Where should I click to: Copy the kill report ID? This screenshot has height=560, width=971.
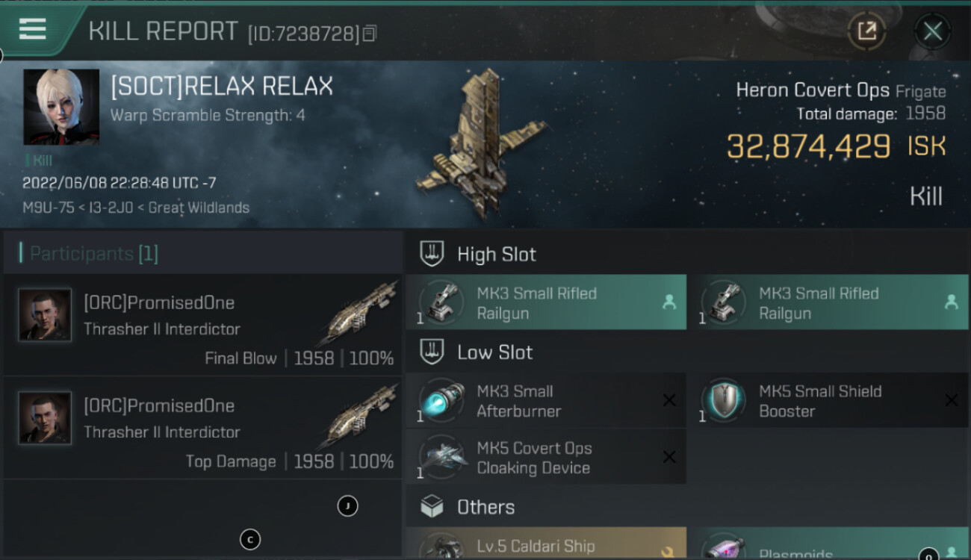[x=370, y=33]
